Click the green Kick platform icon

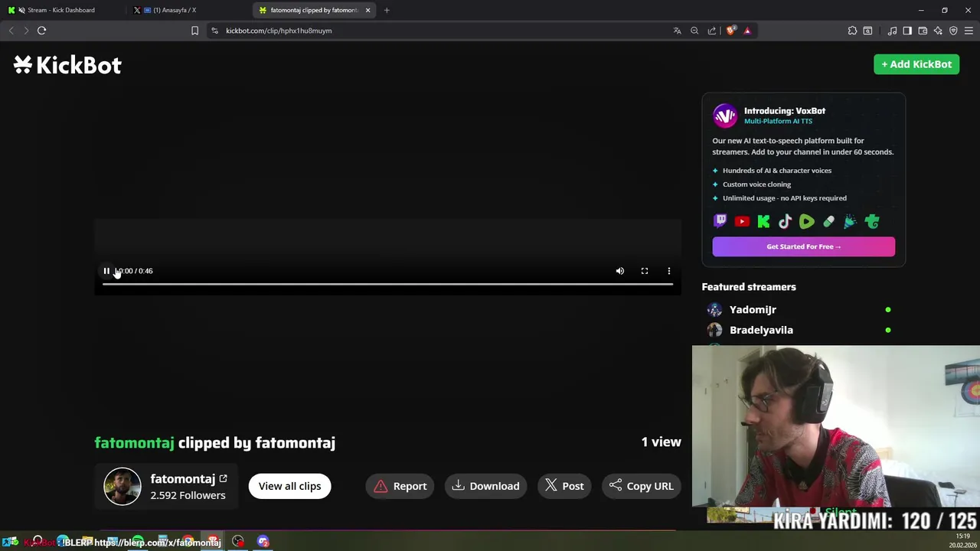(x=763, y=222)
